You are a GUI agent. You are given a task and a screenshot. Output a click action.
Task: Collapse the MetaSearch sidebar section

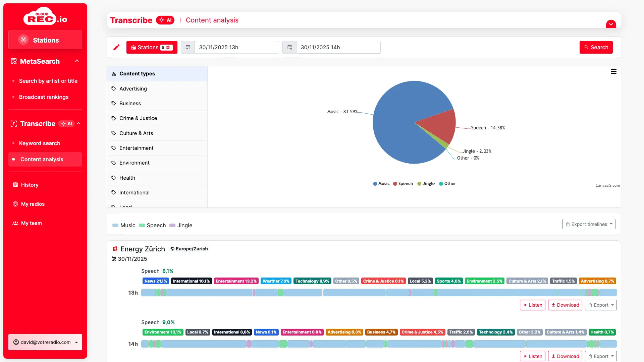(x=77, y=61)
